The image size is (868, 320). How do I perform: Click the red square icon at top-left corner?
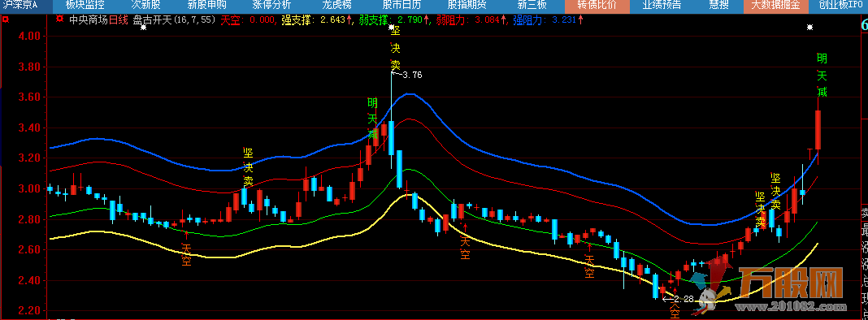click(x=5, y=19)
